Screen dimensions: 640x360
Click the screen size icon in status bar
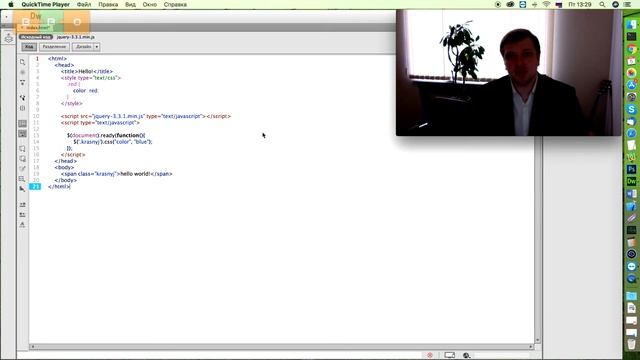449,355
